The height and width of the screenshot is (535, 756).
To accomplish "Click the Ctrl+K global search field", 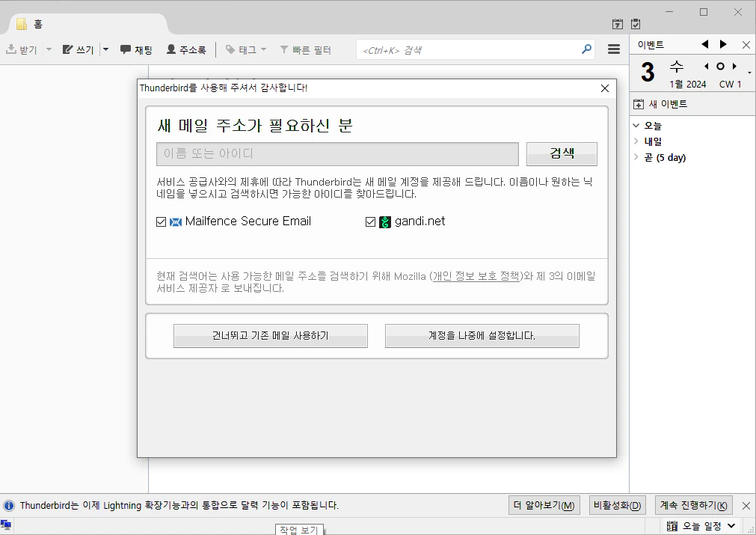I will [x=467, y=49].
